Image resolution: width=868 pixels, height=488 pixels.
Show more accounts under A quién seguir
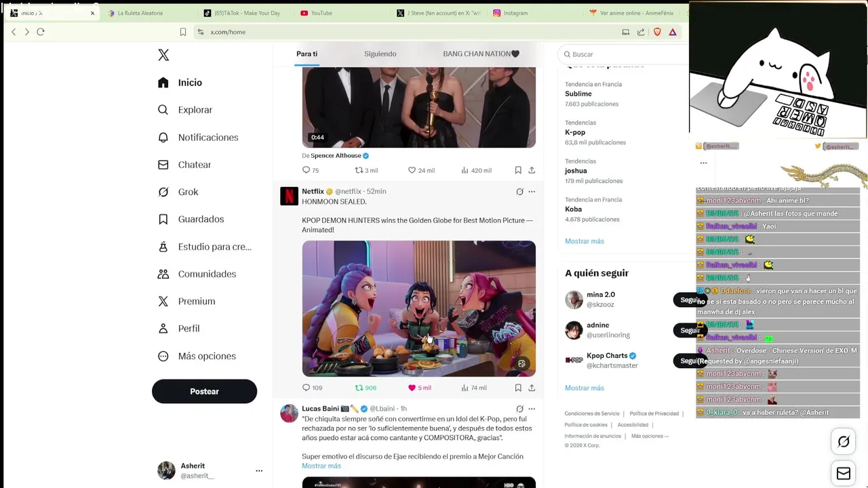[584, 388]
